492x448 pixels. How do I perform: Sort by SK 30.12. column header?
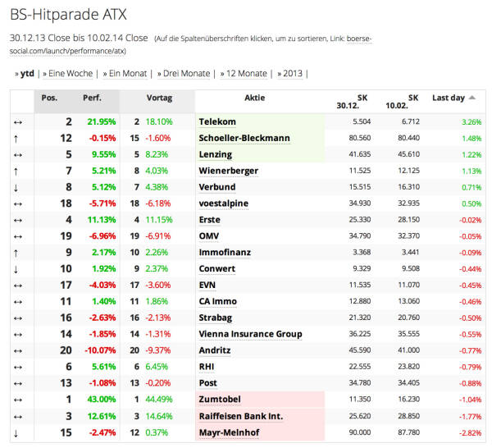click(352, 102)
